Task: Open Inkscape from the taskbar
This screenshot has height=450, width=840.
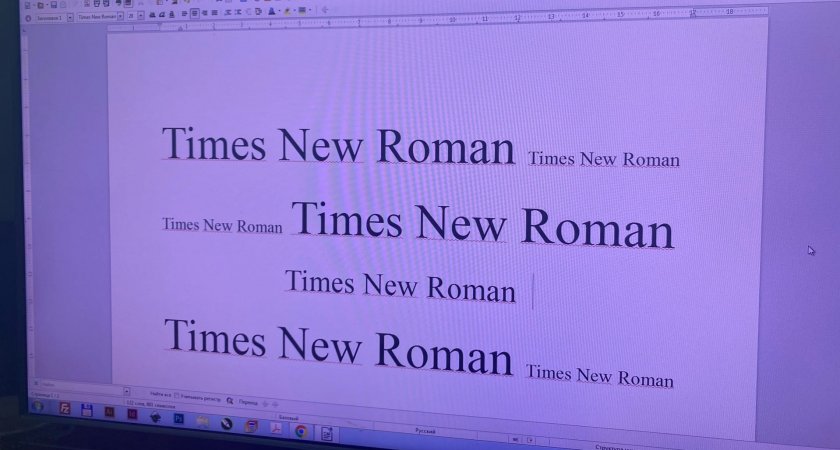Action: (154, 417)
